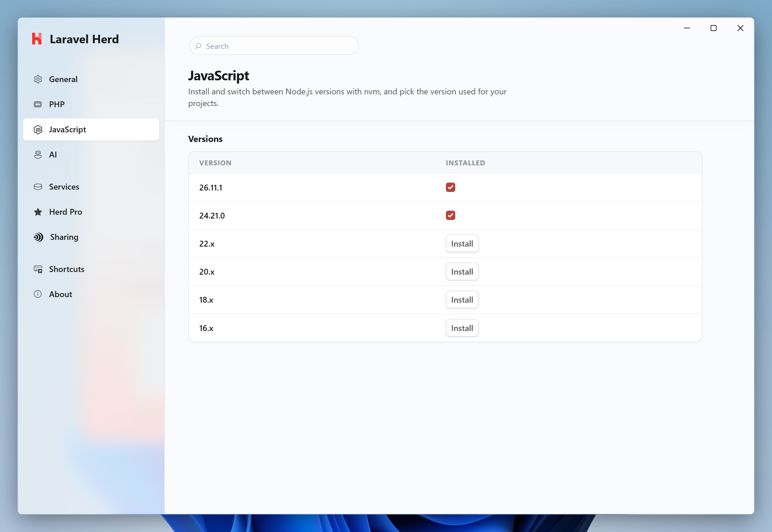
Task: Switch to the PHP section
Action: [x=91, y=104]
